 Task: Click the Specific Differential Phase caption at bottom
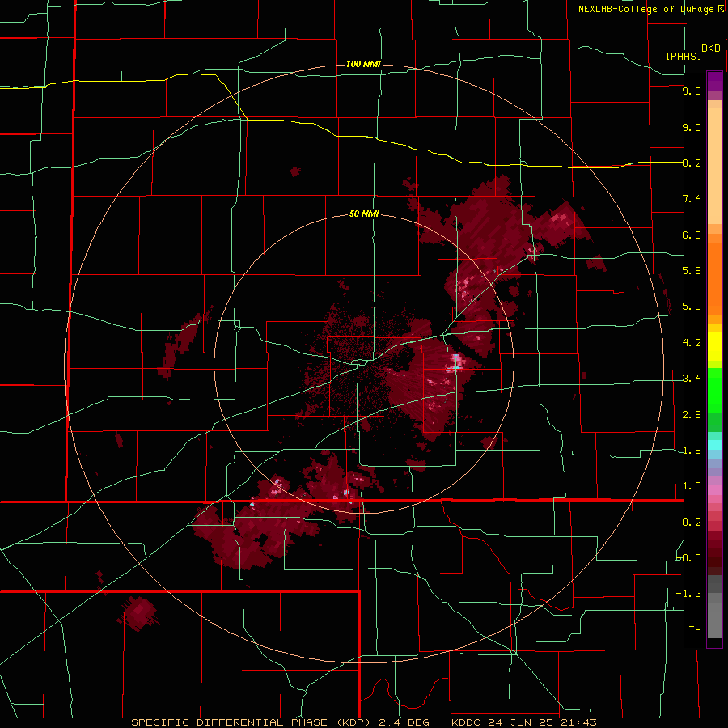coord(363,722)
